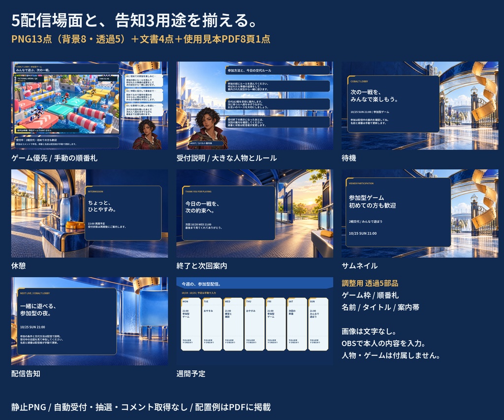Click the 参加型ゲーム 初めての方も歓迎 panel text
This screenshot has width=504, height=420.
coord(372,202)
